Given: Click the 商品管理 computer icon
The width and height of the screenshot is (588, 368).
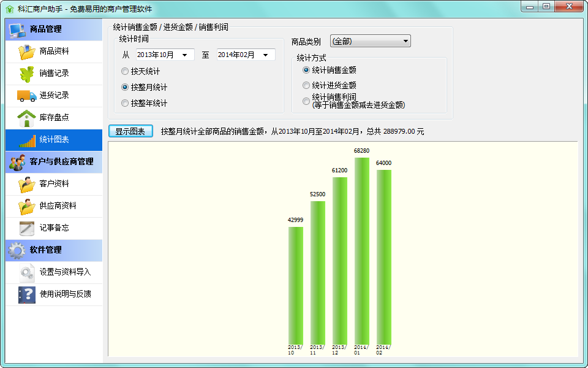Looking at the screenshot, I should tap(17, 29).
